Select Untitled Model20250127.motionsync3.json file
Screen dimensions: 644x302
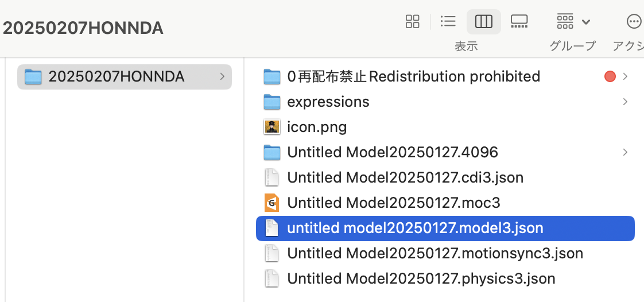(x=445, y=253)
